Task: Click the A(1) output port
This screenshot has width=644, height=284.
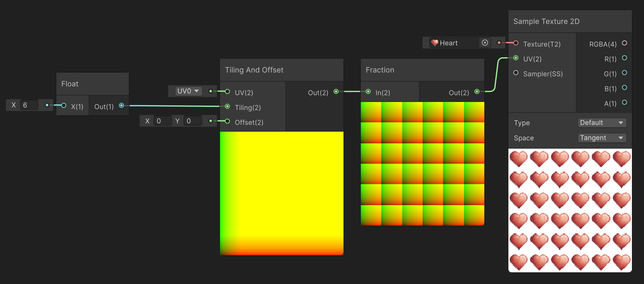Action: [x=624, y=102]
